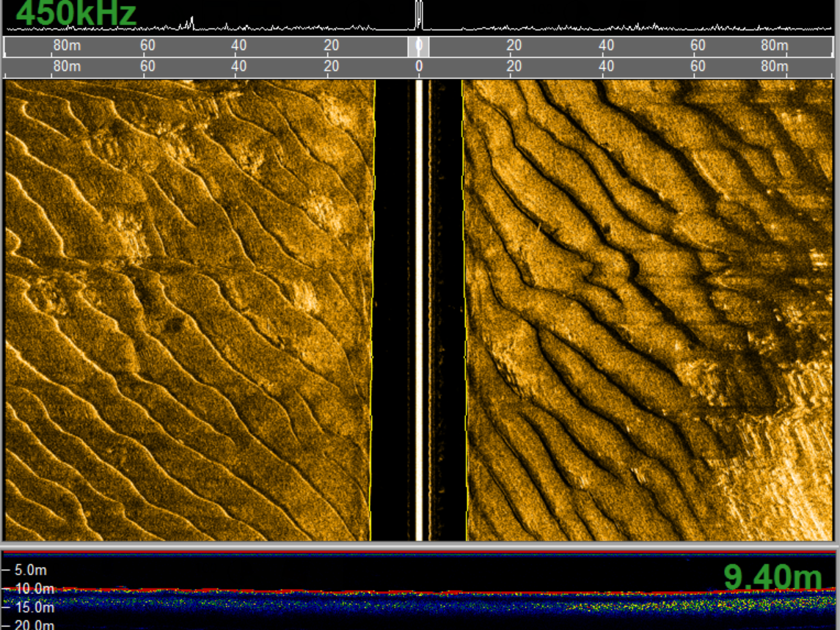
Task: Click the black water column nadir strip
Action: click(x=418, y=310)
